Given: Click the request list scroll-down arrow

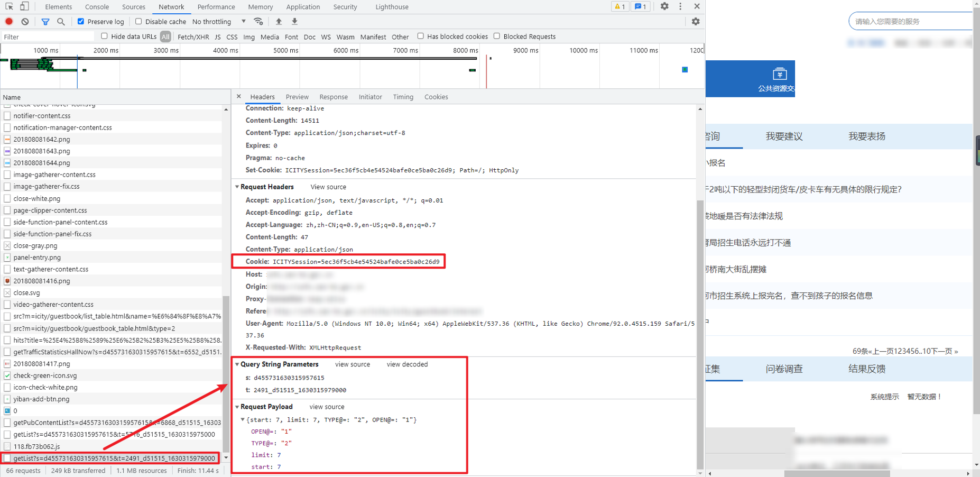Looking at the screenshot, I should (x=226, y=457).
